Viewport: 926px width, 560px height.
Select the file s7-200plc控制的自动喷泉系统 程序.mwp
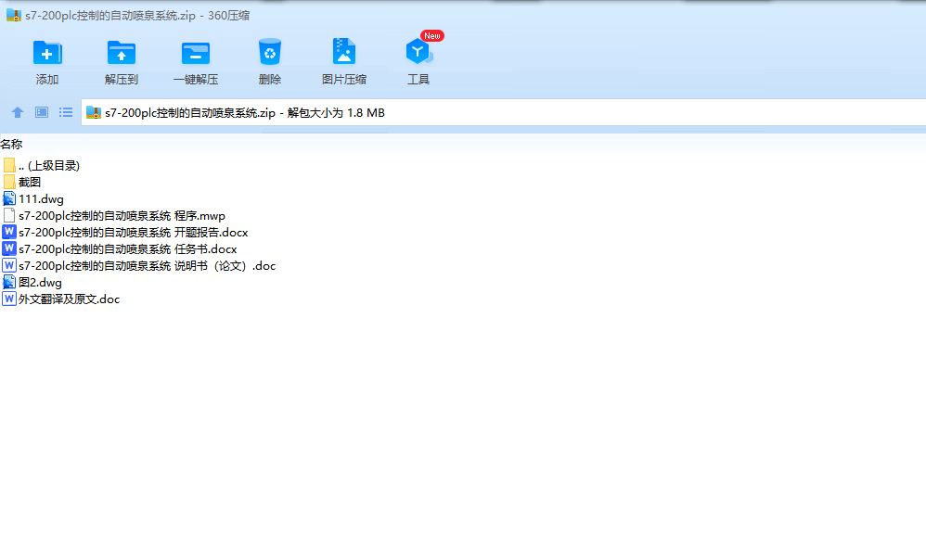tap(122, 216)
